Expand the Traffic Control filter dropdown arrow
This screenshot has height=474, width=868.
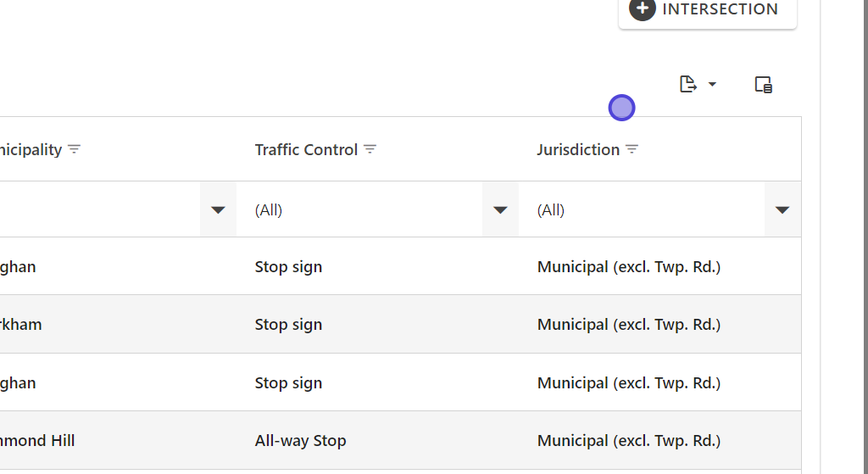tap(500, 209)
